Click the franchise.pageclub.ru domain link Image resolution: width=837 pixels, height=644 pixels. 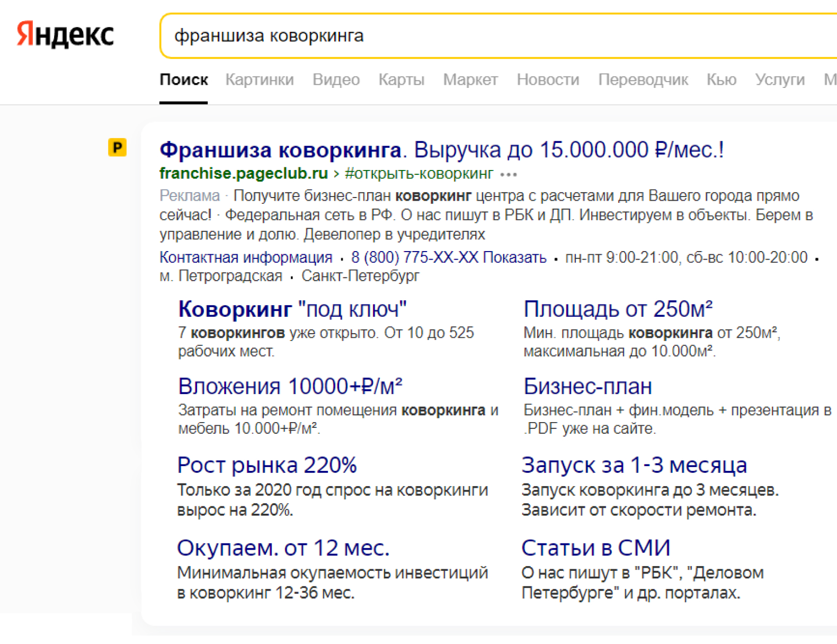(x=244, y=173)
